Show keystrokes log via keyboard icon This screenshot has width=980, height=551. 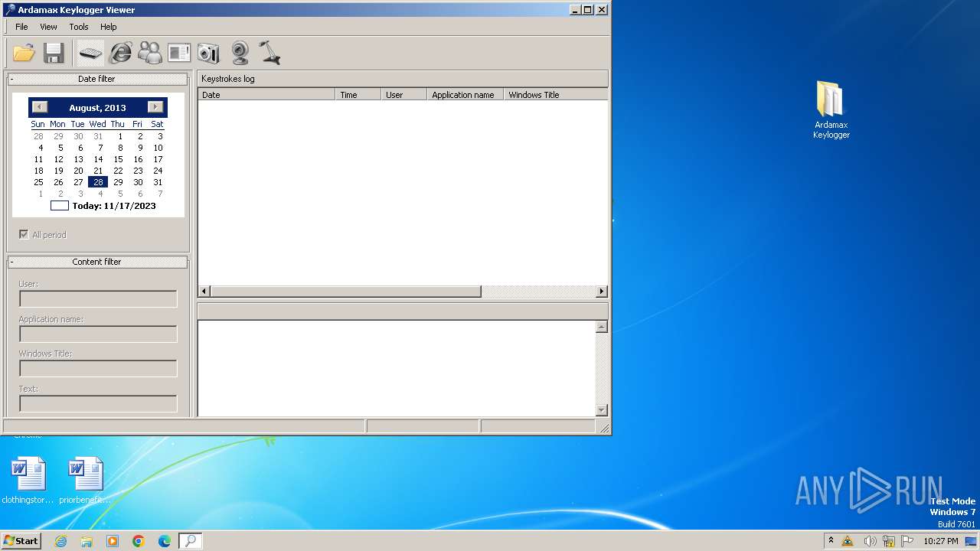[x=90, y=53]
